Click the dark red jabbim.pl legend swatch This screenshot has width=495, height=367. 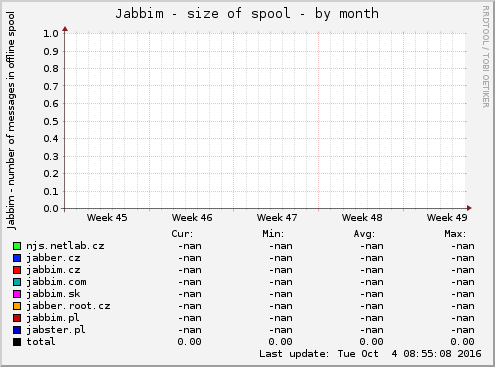pos(17,318)
